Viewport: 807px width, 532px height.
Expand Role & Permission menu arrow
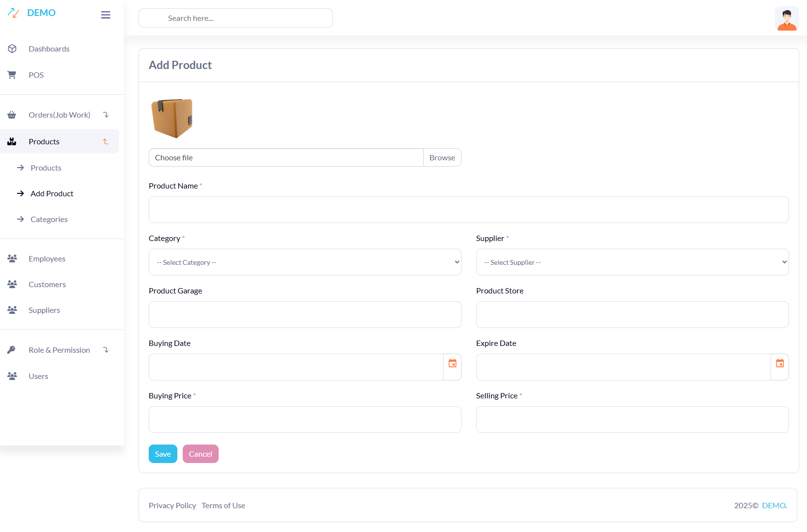pos(105,350)
